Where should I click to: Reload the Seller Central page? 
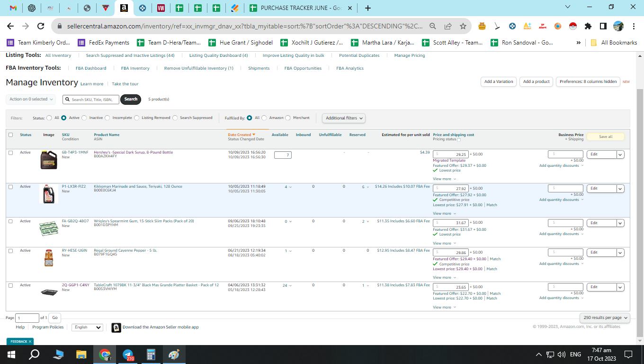point(41,26)
